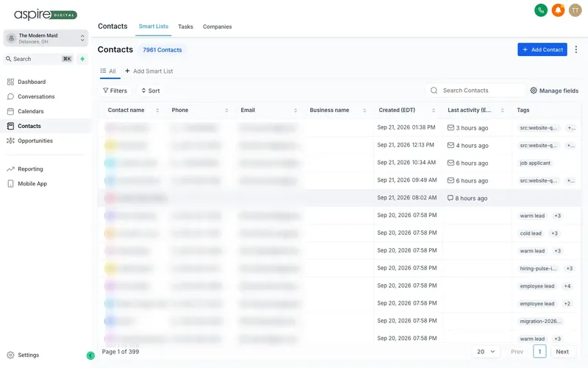Open the orange notifications bell

(x=558, y=10)
